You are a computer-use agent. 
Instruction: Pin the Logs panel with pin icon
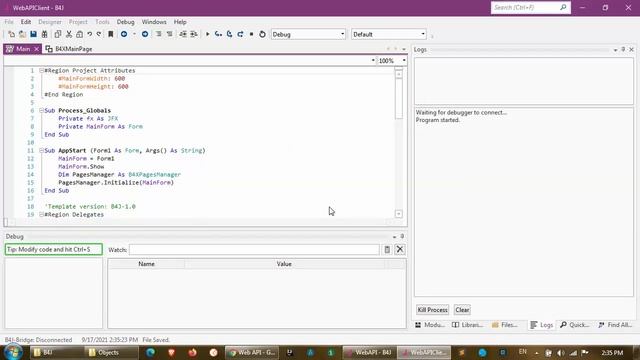[x=623, y=49]
